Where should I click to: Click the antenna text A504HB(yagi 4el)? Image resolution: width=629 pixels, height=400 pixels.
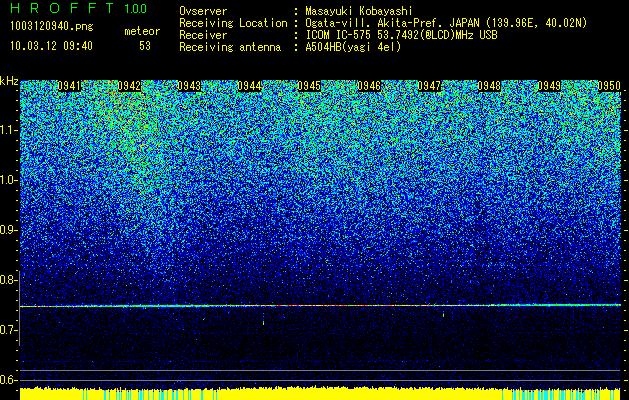pos(353,47)
